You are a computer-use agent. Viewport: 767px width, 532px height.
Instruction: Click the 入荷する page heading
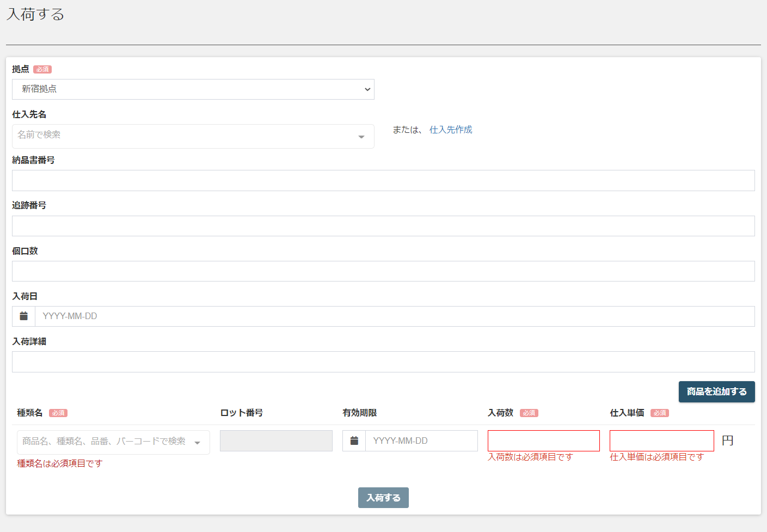(x=35, y=14)
